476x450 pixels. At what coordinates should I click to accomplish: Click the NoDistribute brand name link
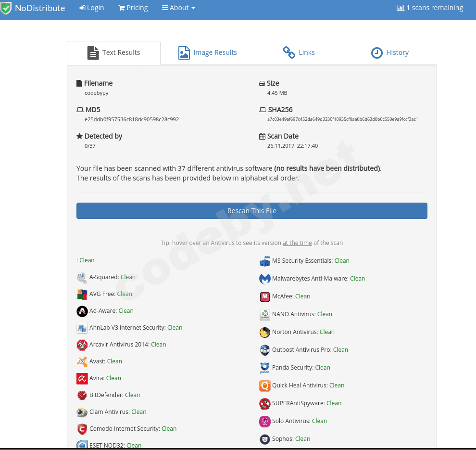tap(40, 8)
